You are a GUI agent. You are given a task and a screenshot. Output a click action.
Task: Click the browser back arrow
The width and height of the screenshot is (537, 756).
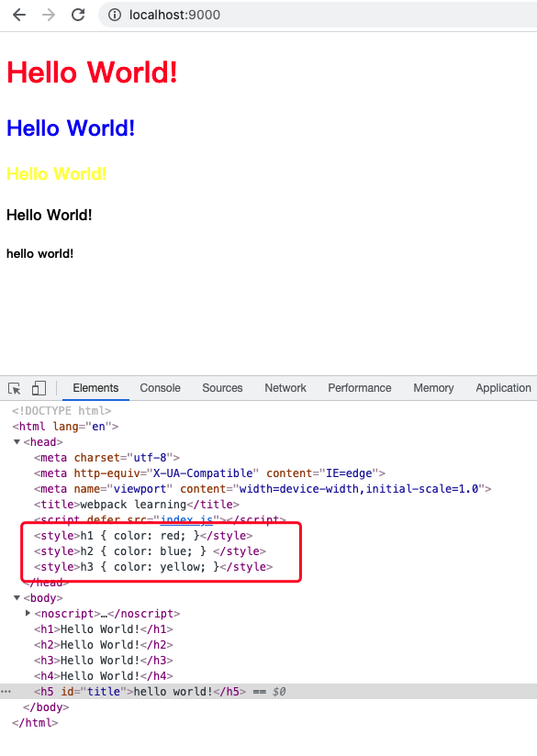[x=19, y=15]
